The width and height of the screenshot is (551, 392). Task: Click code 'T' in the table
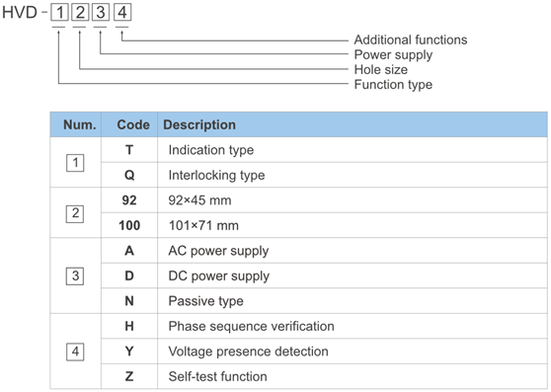point(129,150)
